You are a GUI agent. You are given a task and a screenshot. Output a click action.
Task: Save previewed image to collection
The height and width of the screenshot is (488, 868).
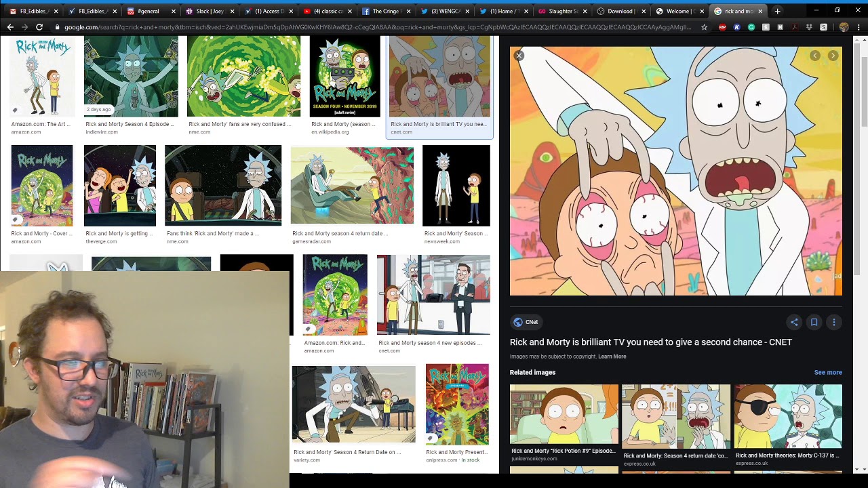pyautogui.click(x=814, y=323)
